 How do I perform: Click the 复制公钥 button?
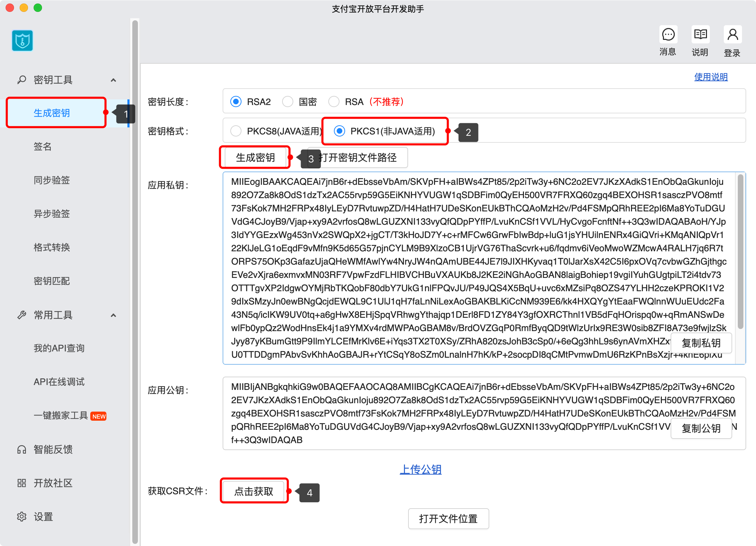coord(701,428)
